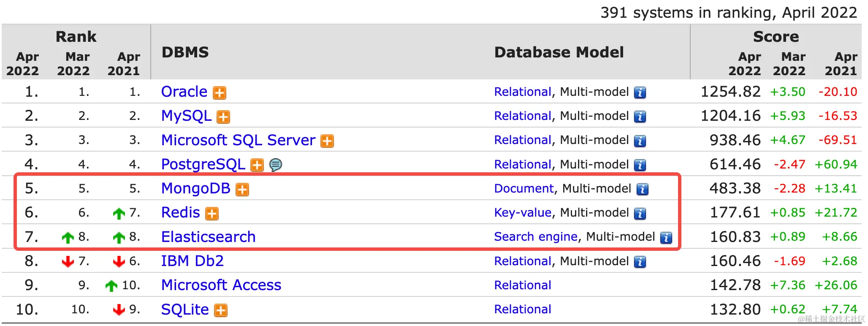
Task: Click the orange plus icon next to MongoDB
Action: 242,190
